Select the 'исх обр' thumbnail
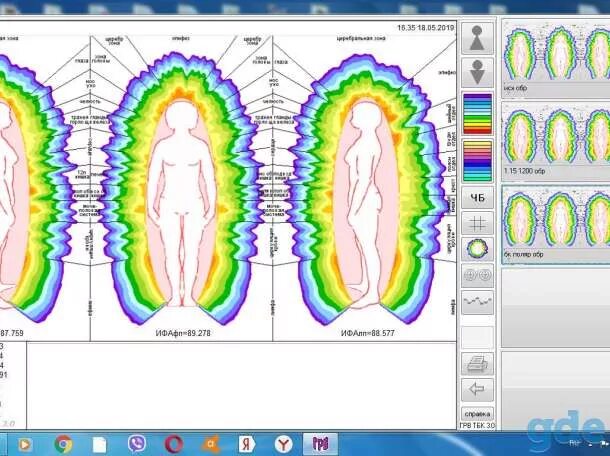Screen dimensions: 610x456 pos(556,58)
